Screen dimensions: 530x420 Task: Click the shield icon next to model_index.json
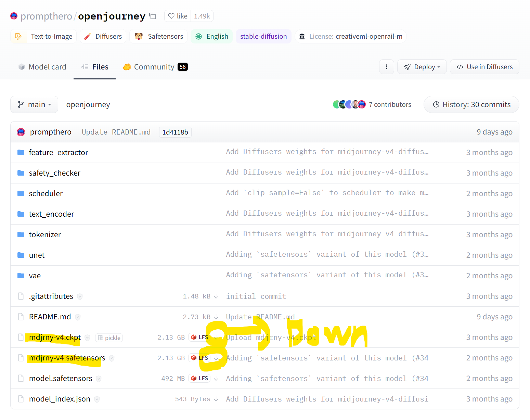pyautogui.click(x=97, y=399)
